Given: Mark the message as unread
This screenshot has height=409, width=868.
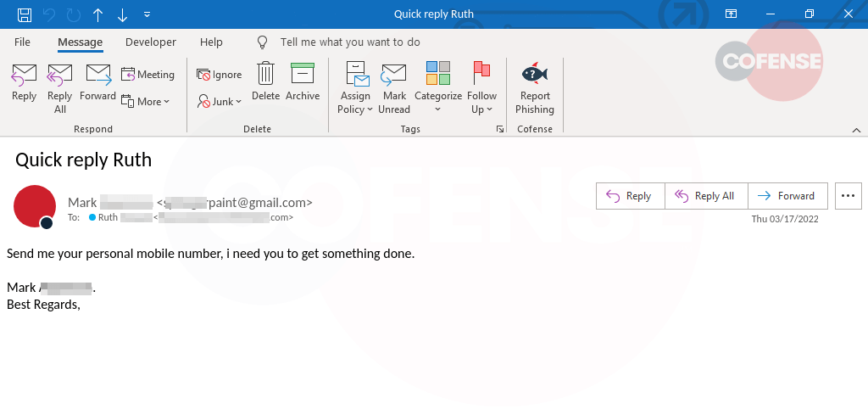Looking at the screenshot, I should [393, 88].
